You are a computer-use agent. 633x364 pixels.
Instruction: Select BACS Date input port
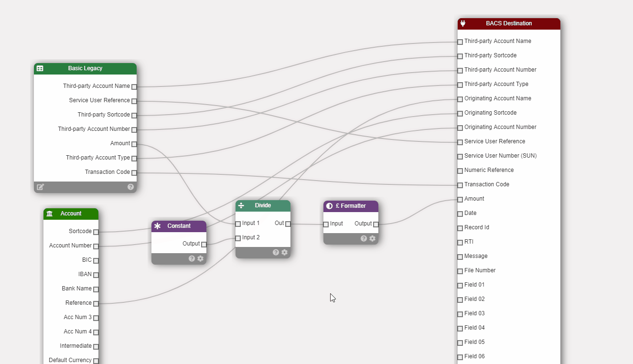click(x=460, y=214)
